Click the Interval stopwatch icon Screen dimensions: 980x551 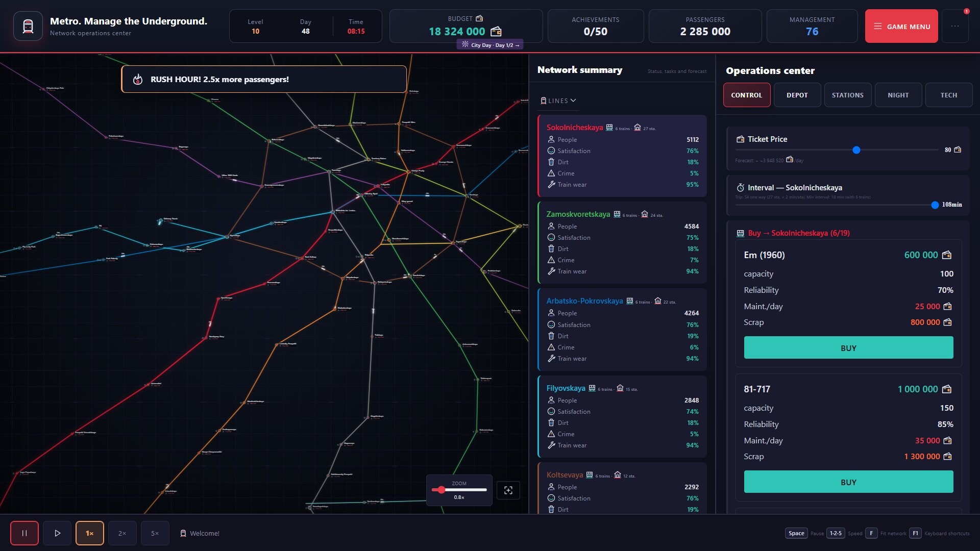coord(740,188)
